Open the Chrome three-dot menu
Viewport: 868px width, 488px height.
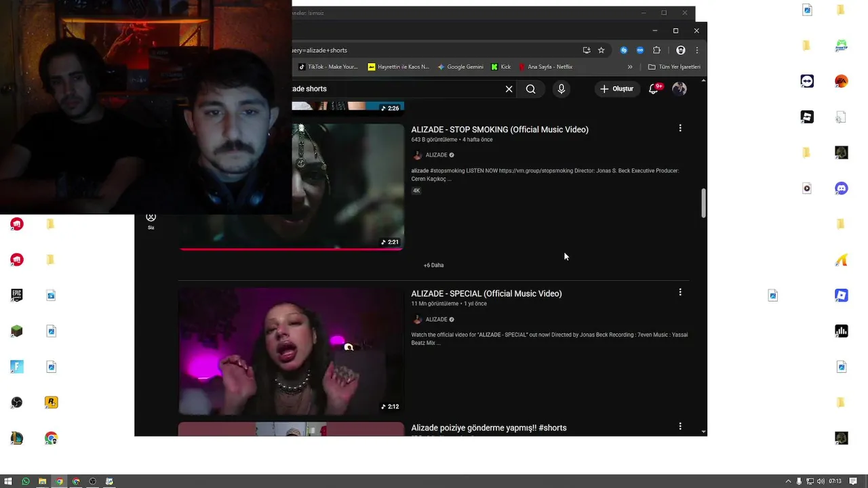tap(696, 50)
